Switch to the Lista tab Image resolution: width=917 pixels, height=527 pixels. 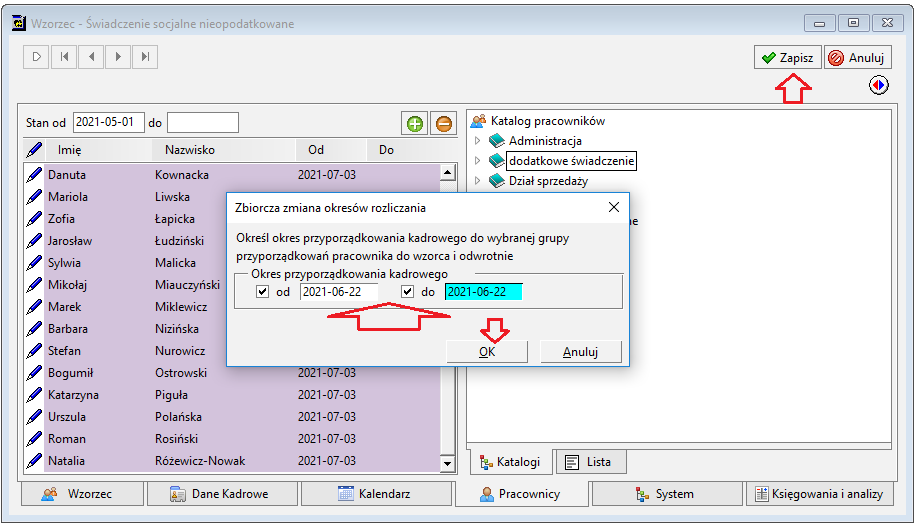tap(591, 462)
